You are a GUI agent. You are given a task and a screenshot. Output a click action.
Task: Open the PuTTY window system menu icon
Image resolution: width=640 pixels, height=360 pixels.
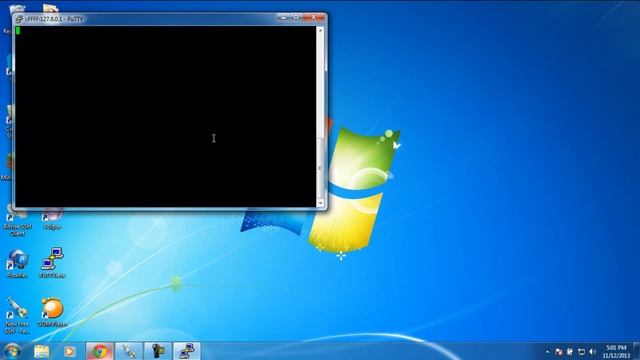(x=19, y=19)
